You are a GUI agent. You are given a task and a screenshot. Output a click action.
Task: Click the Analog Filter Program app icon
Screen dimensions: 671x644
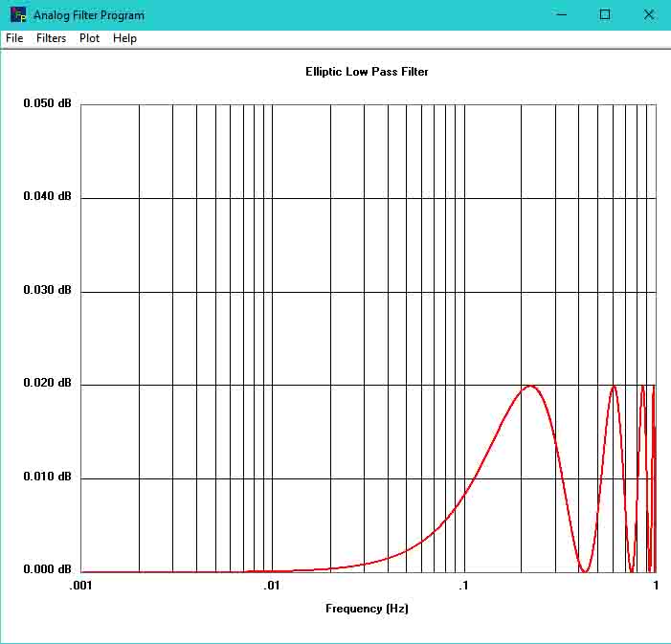18,15
